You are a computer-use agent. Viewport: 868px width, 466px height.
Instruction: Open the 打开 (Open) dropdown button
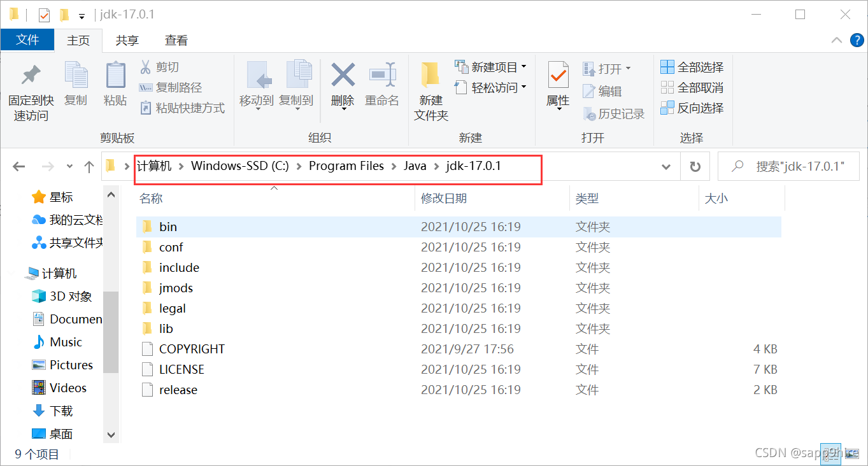coord(606,68)
